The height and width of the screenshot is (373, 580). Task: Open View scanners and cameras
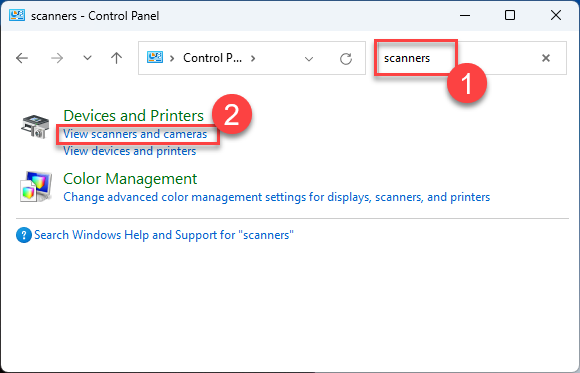pyautogui.click(x=135, y=134)
